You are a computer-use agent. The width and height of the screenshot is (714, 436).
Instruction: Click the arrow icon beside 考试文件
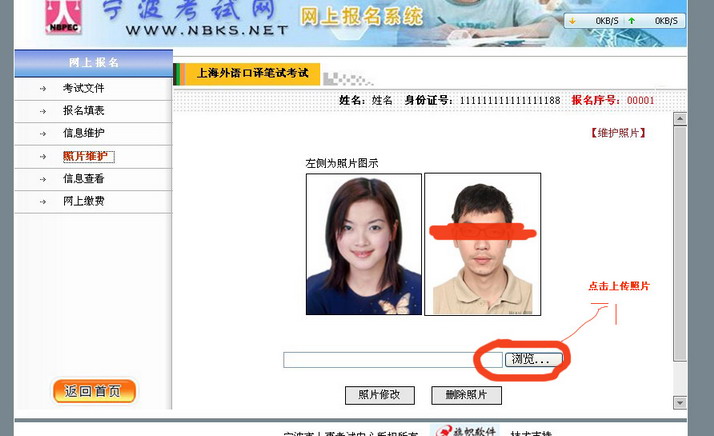(43, 88)
